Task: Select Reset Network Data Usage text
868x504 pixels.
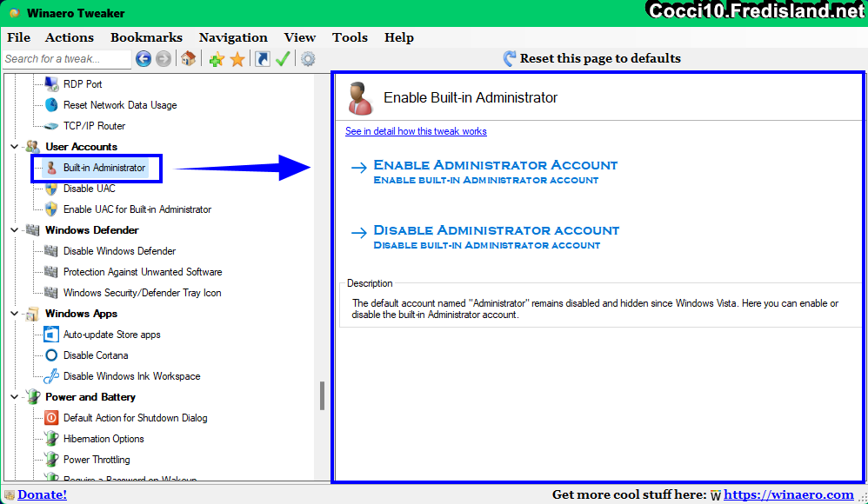Action: [120, 105]
